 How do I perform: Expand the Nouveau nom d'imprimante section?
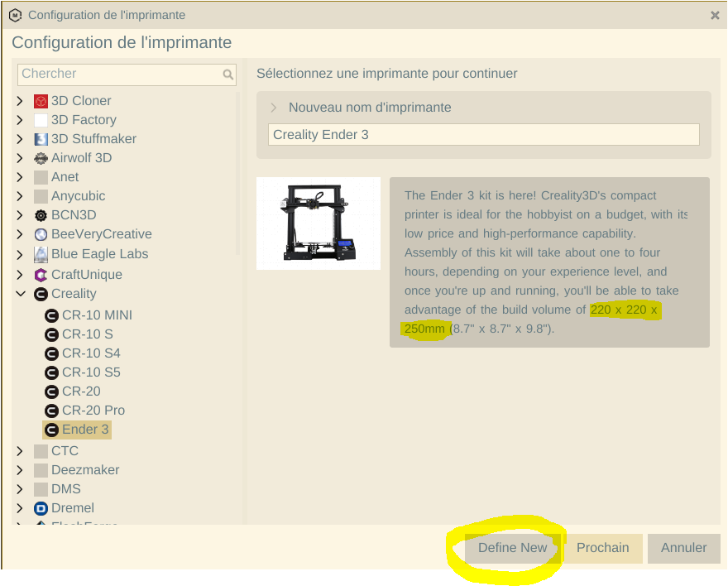(274, 108)
